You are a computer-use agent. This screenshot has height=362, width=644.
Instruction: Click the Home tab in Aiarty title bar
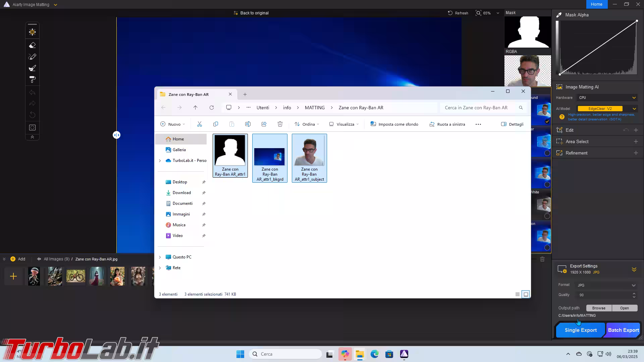point(596,4)
